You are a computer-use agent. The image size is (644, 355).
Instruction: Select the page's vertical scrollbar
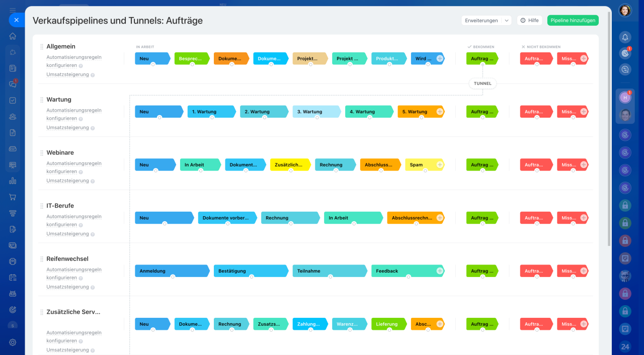pyautogui.click(x=609, y=128)
